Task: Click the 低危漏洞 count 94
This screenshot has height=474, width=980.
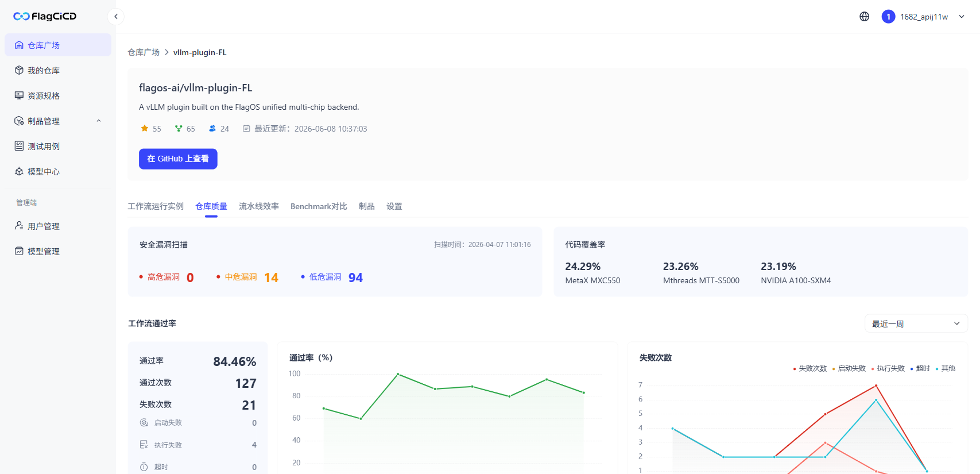Action: click(x=356, y=278)
